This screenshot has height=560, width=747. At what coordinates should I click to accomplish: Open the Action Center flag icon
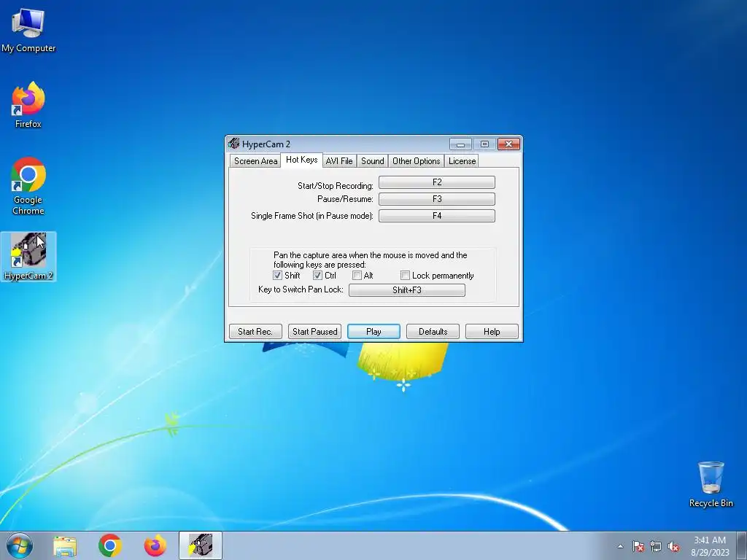tap(638, 546)
